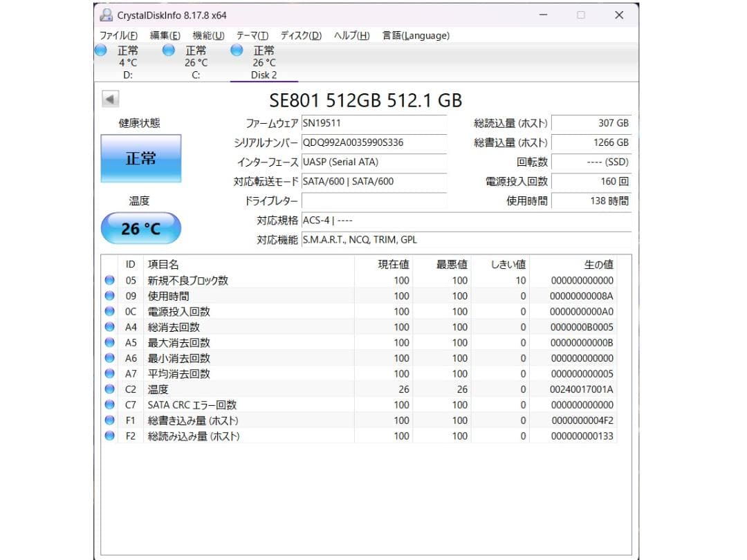Select the 最小消去回数 attribute row
This screenshot has height=560, width=747.
pyautogui.click(x=359, y=358)
